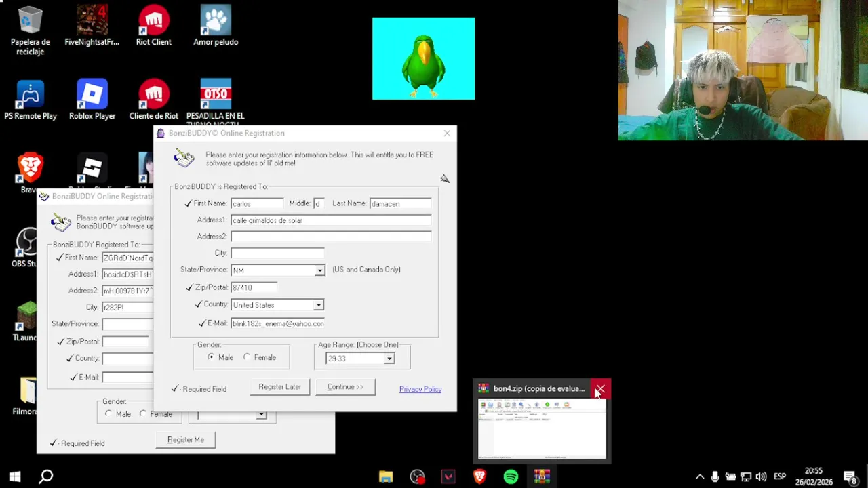Open the taskbar search magnifier
The height and width of the screenshot is (488, 868).
click(46, 476)
